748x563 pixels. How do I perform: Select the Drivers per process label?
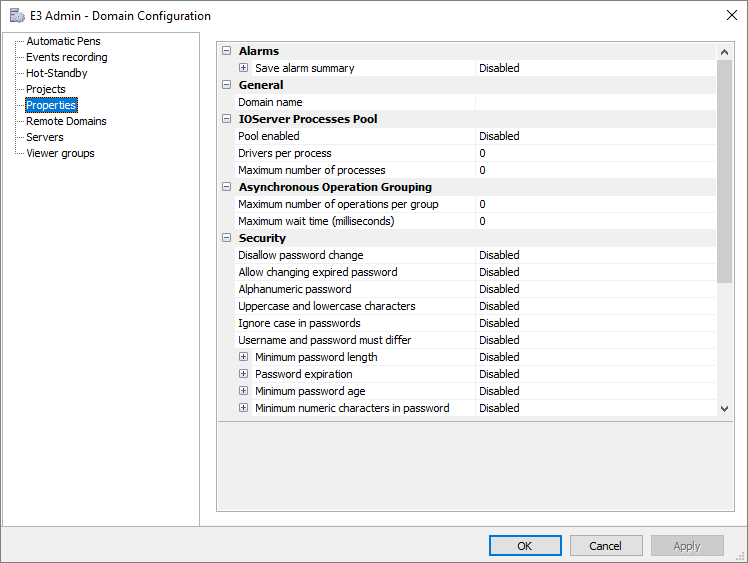coord(285,153)
